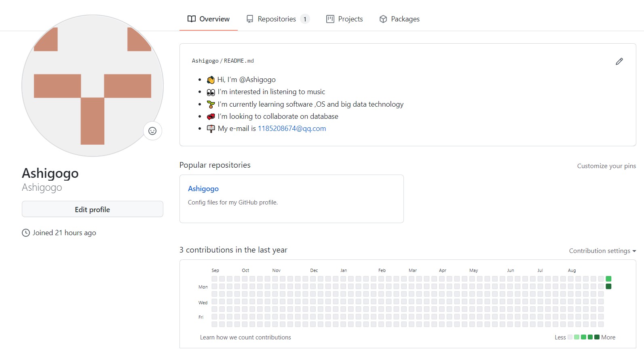Click the 1185208674@qq.com email link

point(292,128)
